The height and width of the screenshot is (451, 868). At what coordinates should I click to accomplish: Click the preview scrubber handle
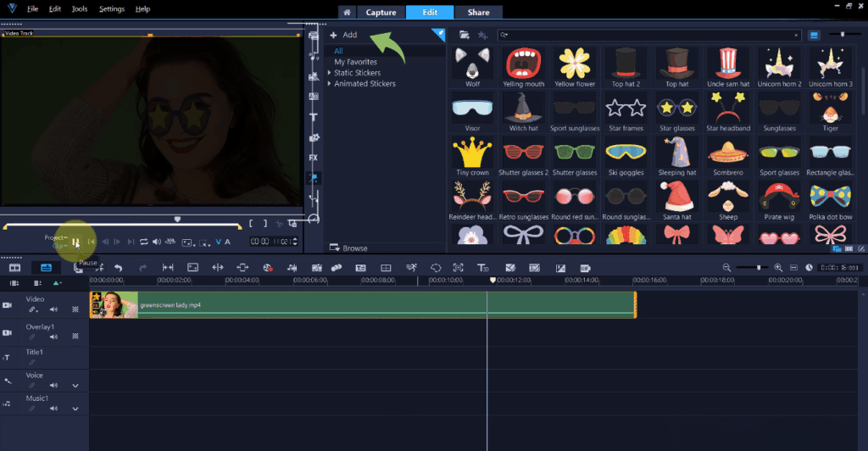(177, 219)
